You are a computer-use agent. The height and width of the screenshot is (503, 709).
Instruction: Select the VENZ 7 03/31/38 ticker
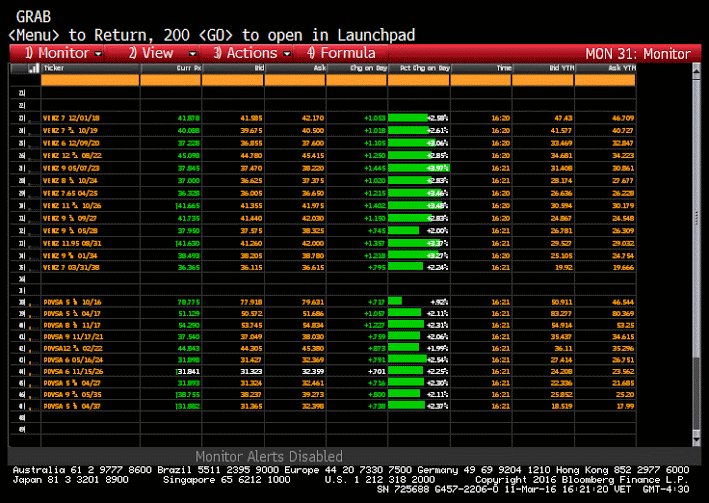[71, 267]
